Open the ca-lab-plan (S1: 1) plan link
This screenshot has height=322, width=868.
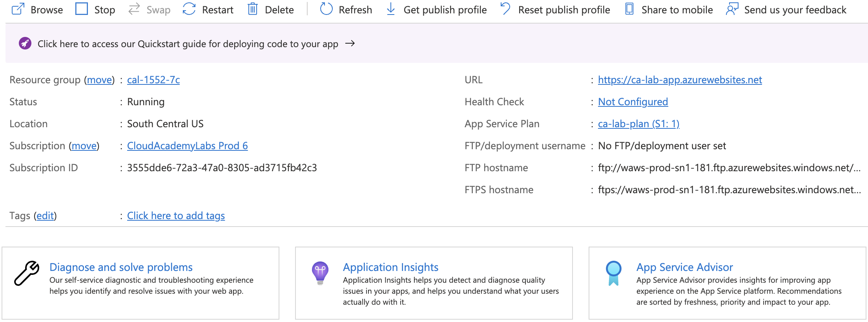coord(639,124)
